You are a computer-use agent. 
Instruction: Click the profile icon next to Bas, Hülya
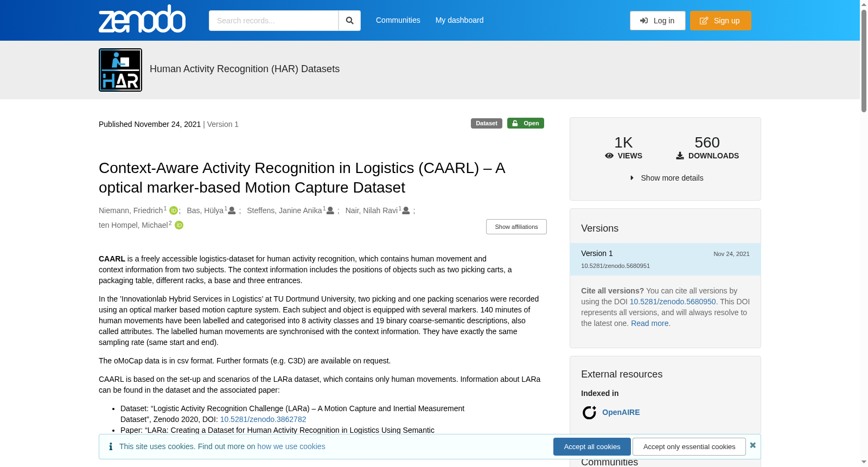tap(232, 210)
